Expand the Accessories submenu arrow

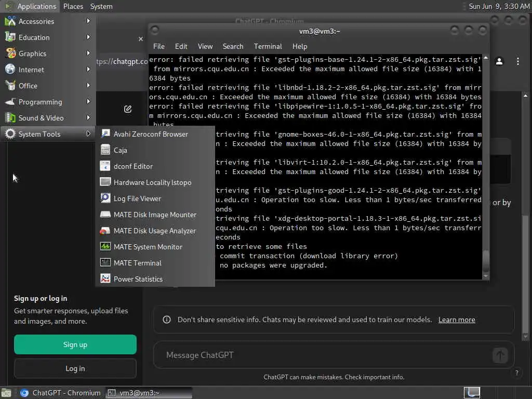coord(88,21)
